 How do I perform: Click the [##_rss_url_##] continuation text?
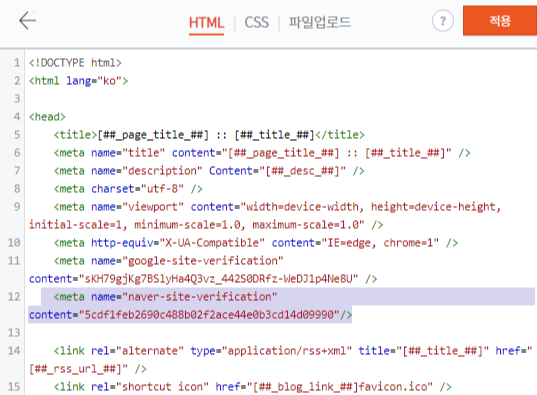tap(88, 369)
